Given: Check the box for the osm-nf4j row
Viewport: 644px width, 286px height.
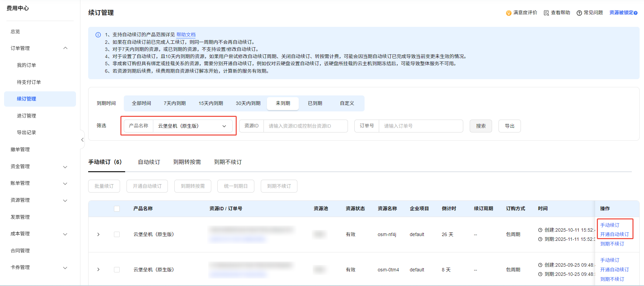Looking at the screenshot, I should tap(117, 234).
